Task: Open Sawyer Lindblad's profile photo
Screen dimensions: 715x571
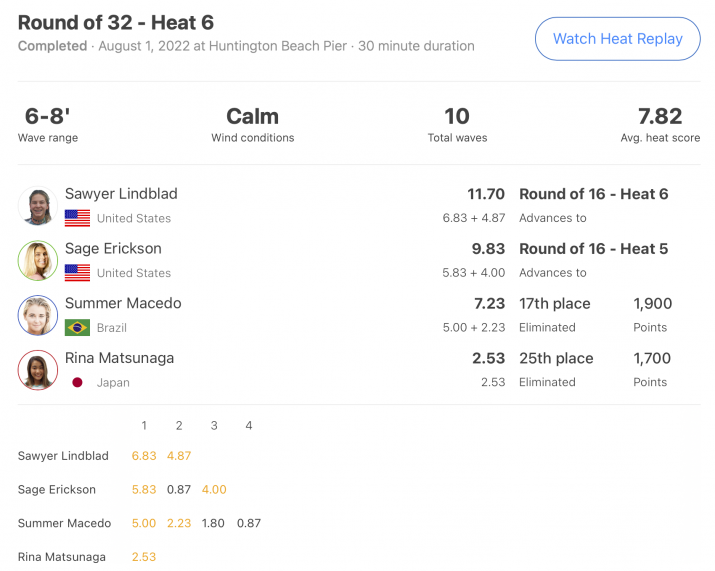Action: (38, 206)
